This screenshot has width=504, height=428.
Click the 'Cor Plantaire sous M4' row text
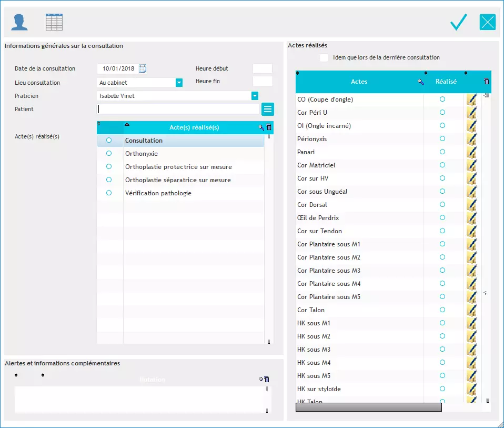pos(328,284)
